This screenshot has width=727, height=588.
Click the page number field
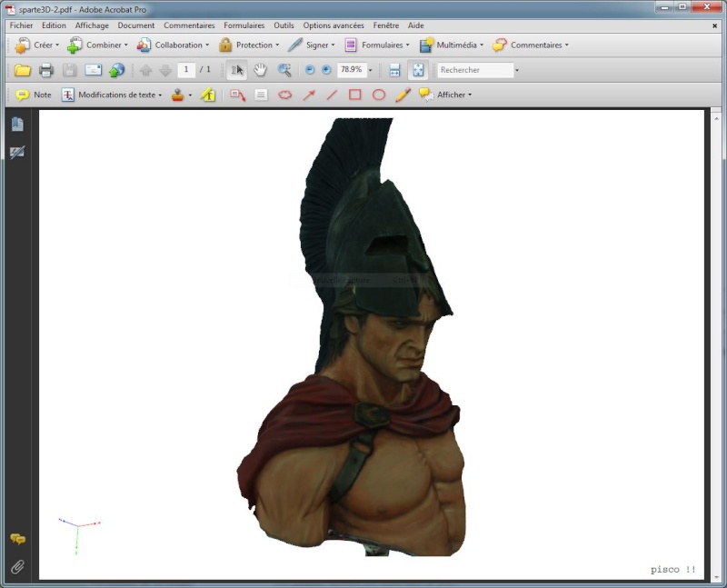(186, 70)
